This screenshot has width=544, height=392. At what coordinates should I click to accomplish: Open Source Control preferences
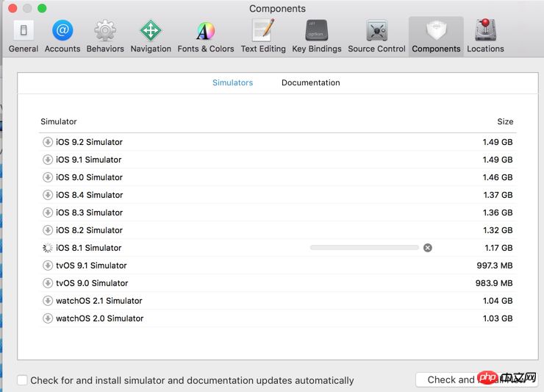click(377, 36)
